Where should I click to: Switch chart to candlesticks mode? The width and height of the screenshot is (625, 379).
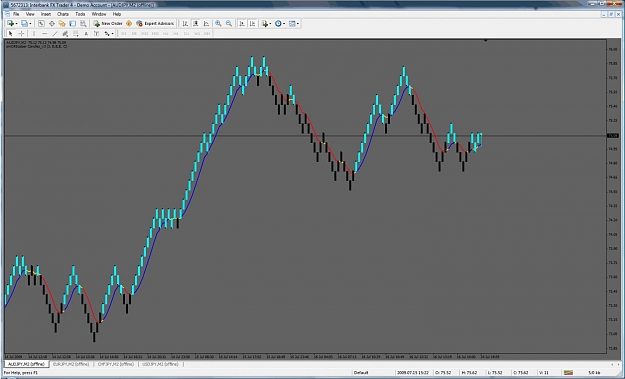pyautogui.click(x=195, y=24)
